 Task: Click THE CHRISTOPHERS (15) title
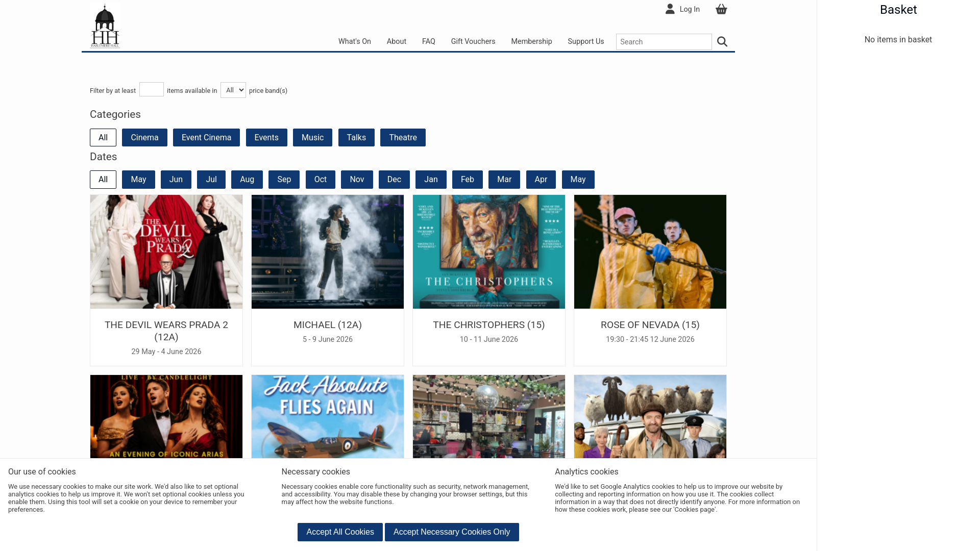click(489, 325)
